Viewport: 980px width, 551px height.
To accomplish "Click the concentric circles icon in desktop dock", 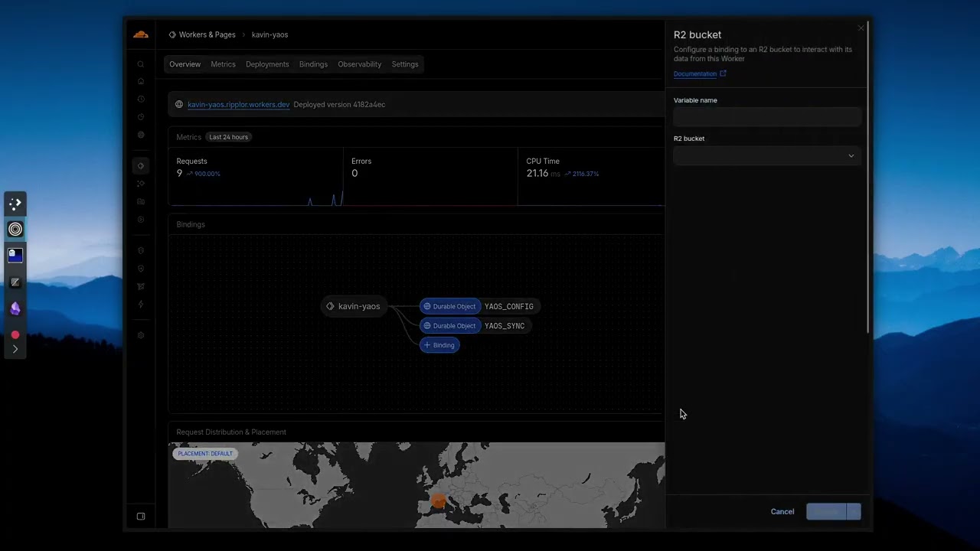I will [15, 229].
